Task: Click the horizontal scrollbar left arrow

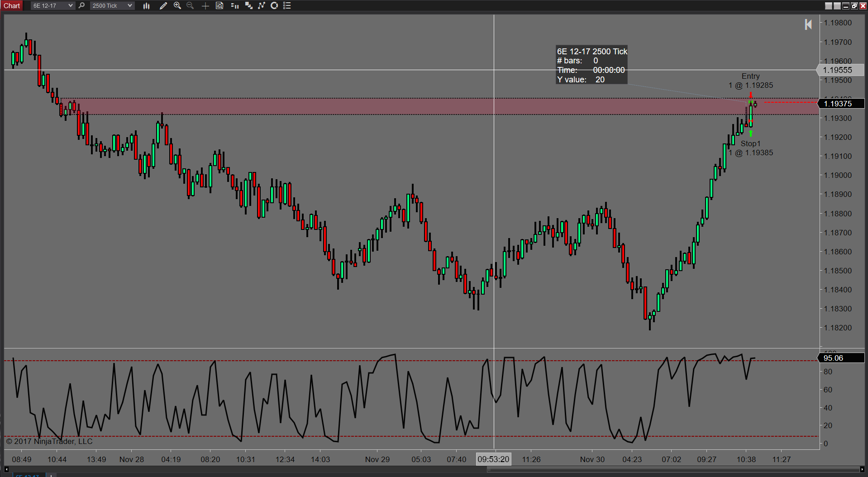Action: click(6, 469)
